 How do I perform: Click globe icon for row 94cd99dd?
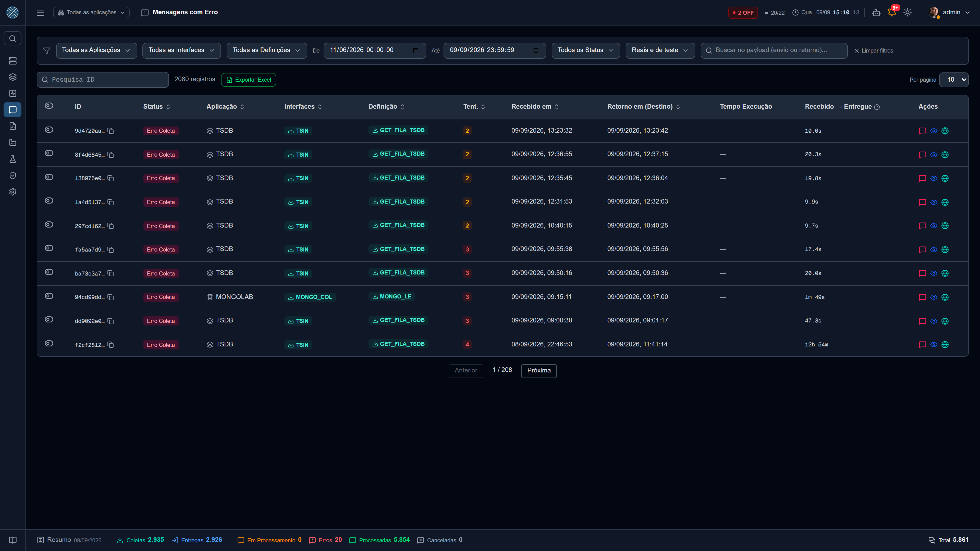coord(945,297)
